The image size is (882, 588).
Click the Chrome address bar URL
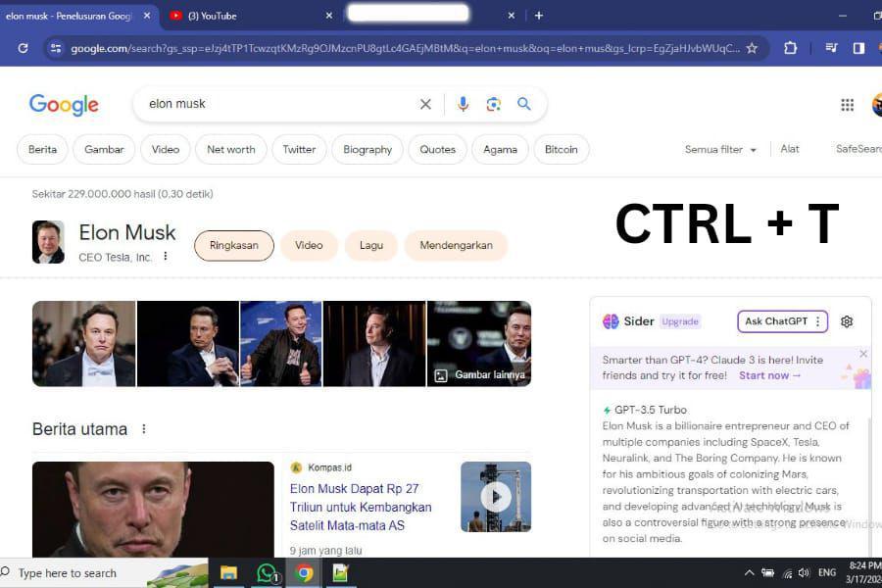405,48
